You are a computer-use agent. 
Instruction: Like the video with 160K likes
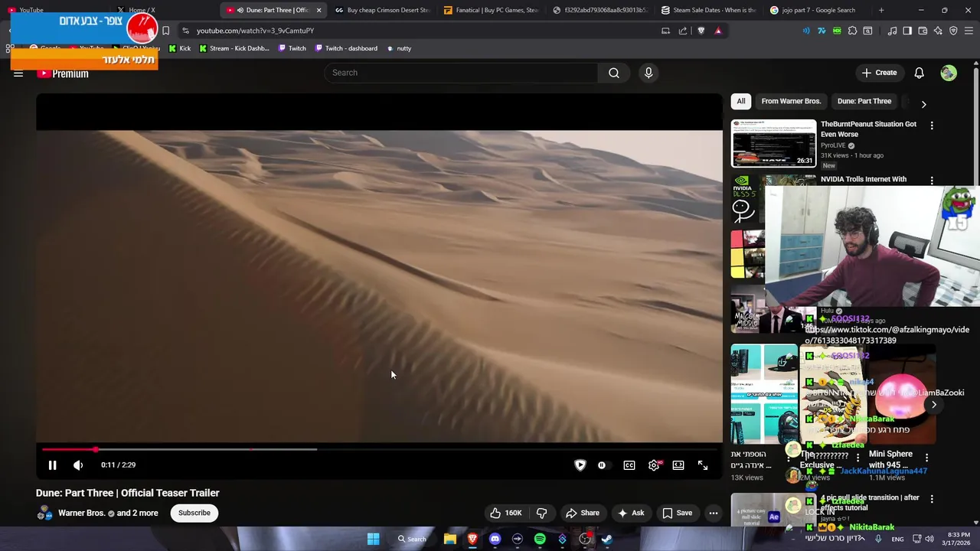click(506, 513)
